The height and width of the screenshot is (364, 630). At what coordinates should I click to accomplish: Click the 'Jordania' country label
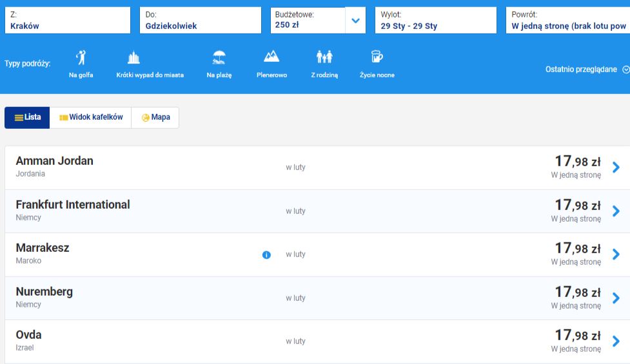(x=30, y=174)
